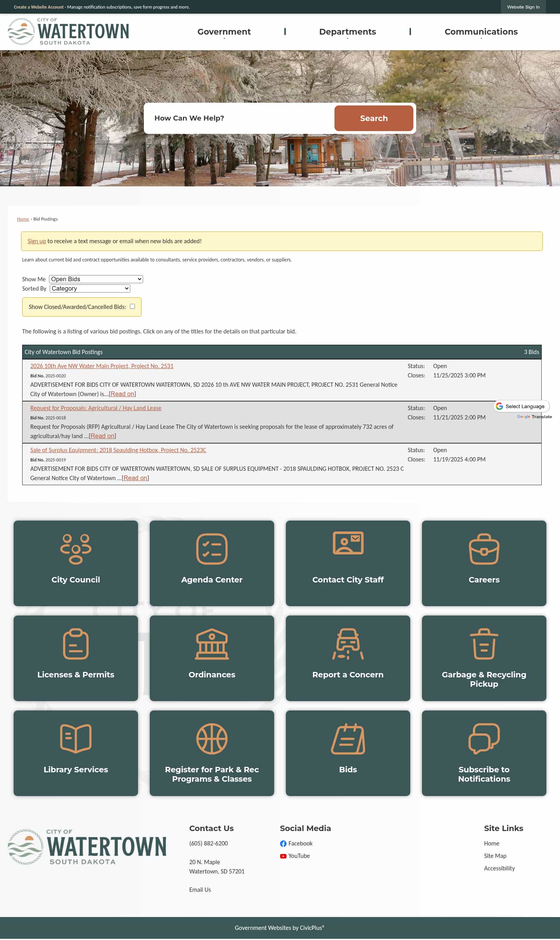This screenshot has height=940, width=560.
Task: Click the Google icon in Select Language
Action: click(499, 406)
